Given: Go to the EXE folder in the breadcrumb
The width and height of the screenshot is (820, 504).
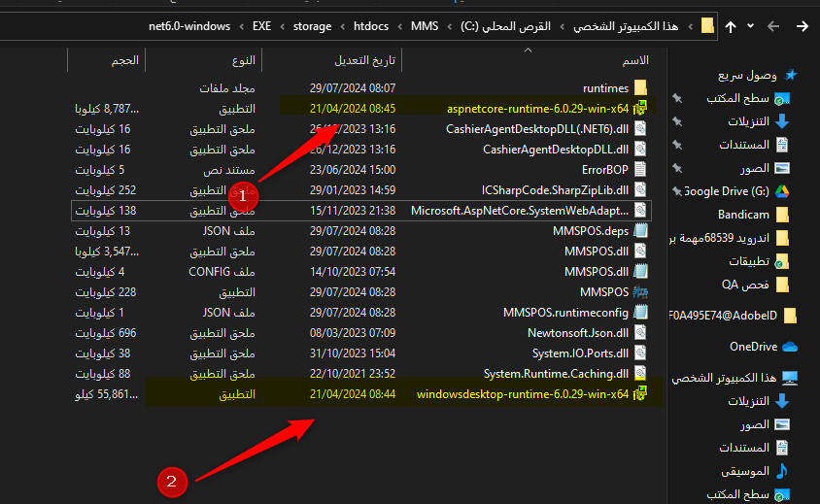Looking at the screenshot, I should click(262, 26).
